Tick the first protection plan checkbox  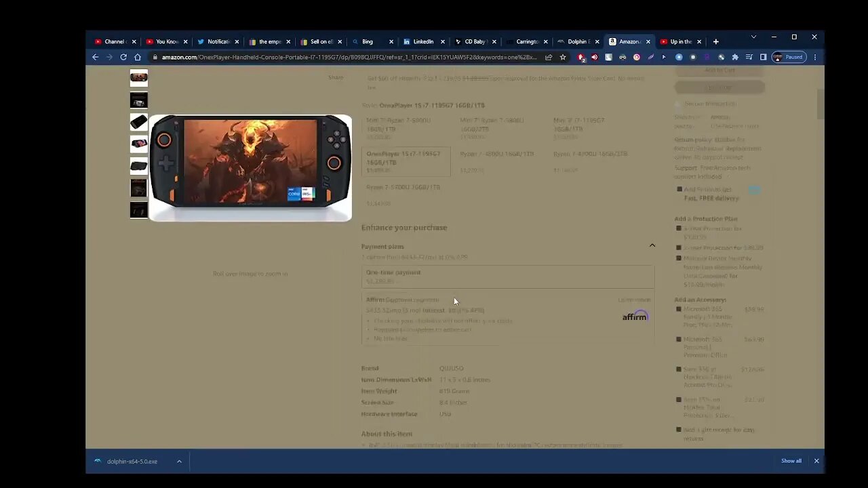pyautogui.click(x=679, y=228)
